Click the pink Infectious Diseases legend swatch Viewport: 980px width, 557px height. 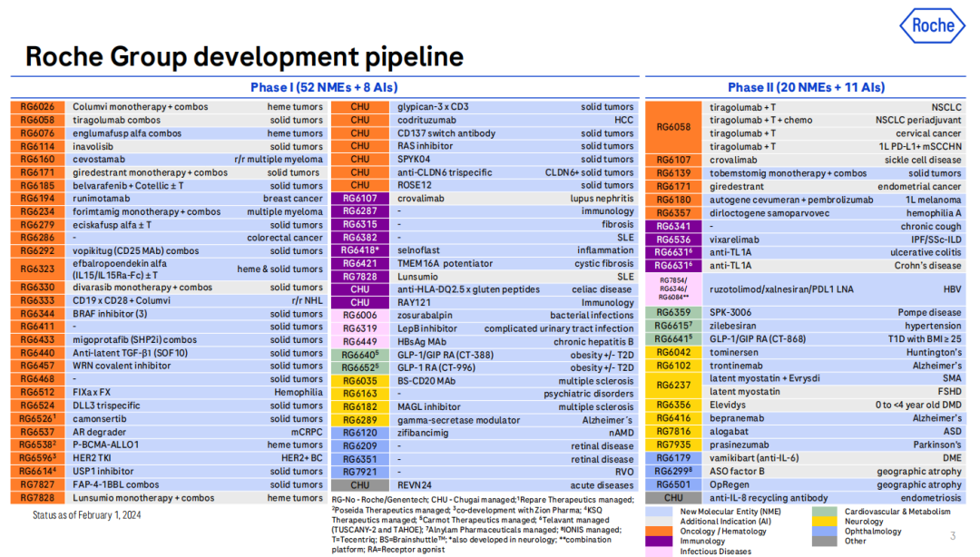[661, 552]
